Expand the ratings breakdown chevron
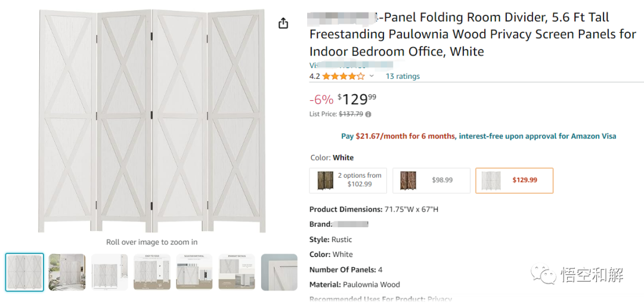The image size is (644, 303). click(371, 76)
